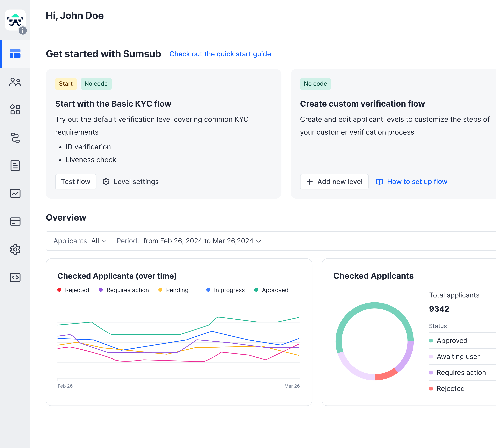Screen dimensions: 496x448
Task: Toggle the Pending series in chart legend
Action: coord(173,290)
